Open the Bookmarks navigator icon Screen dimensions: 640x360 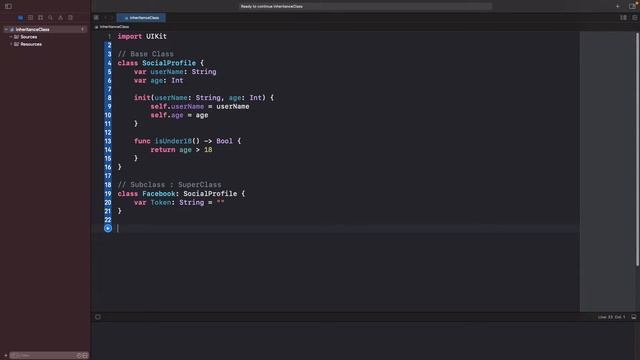(x=40, y=18)
